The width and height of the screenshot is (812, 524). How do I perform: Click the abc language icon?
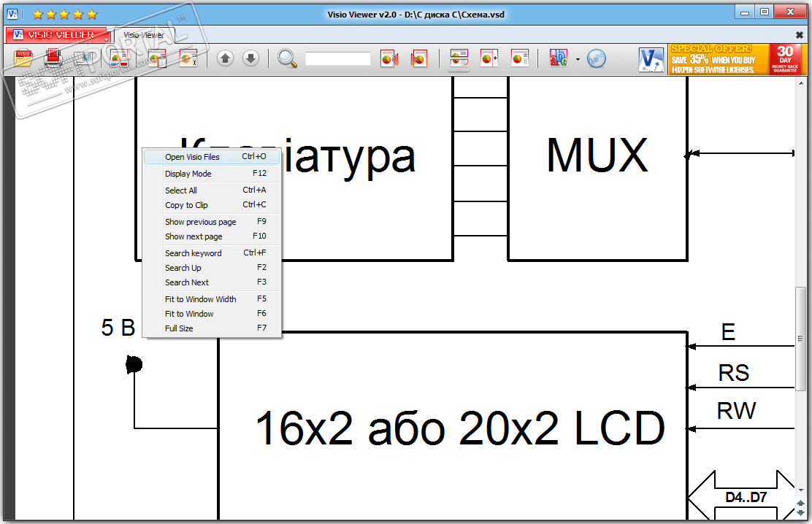558,58
